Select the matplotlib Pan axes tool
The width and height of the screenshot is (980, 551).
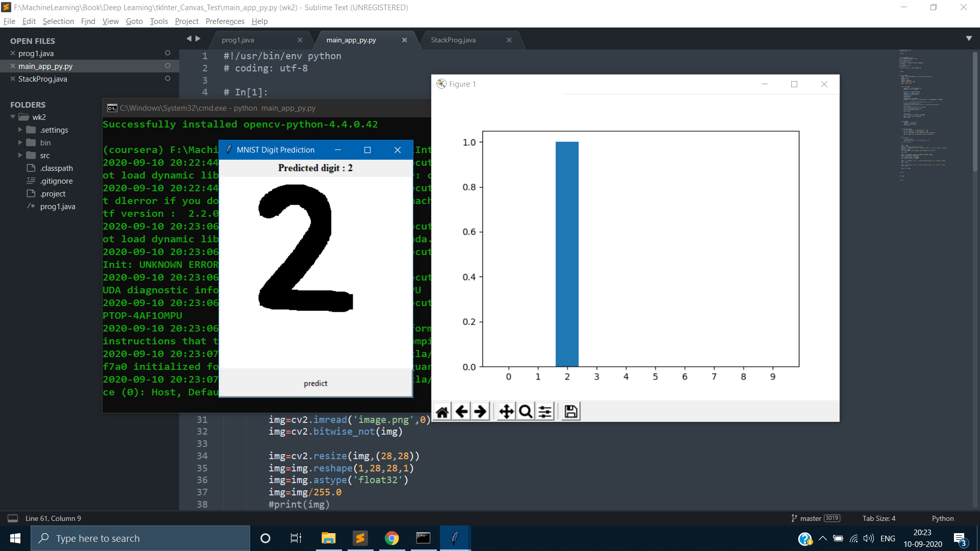pos(506,412)
